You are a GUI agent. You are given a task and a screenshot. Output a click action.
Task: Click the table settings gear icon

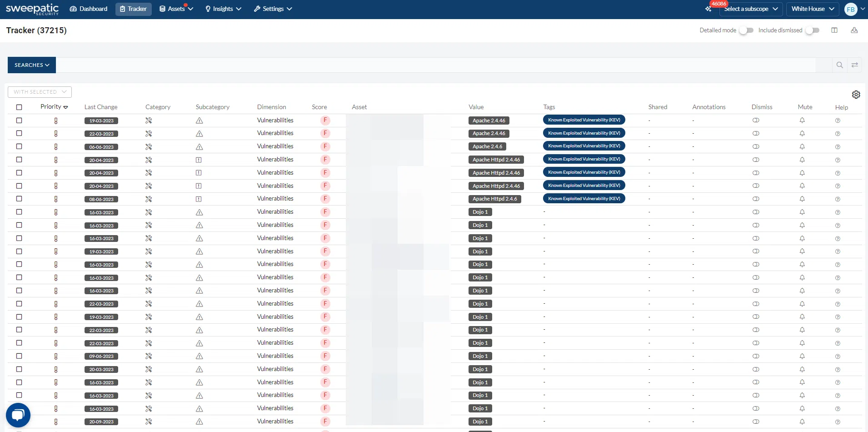click(856, 95)
